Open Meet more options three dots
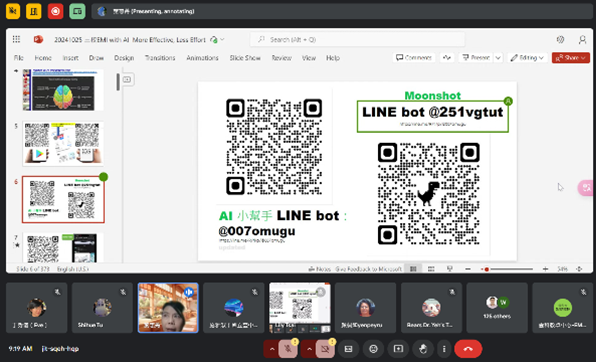This screenshot has height=362, width=596. tap(444, 349)
